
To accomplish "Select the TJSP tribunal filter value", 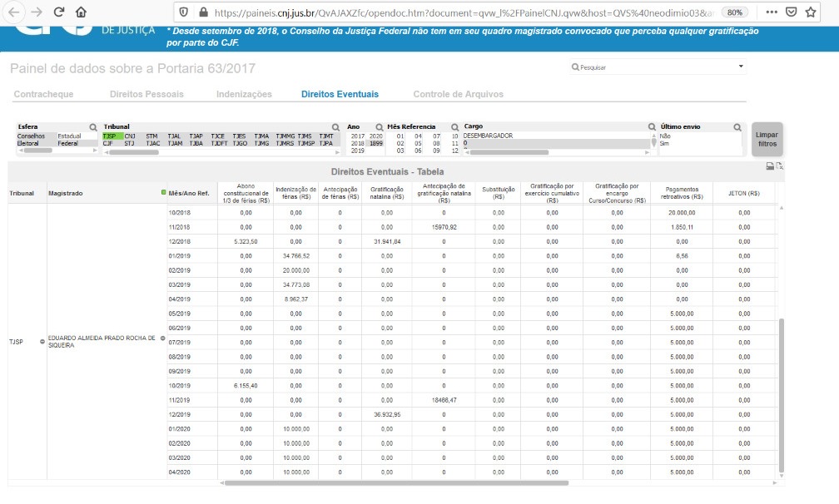I will tap(111, 136).
